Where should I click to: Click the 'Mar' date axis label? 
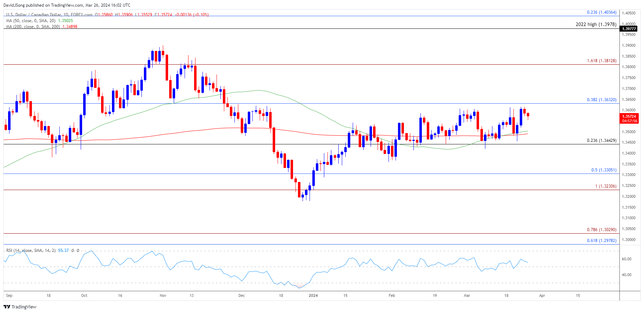467,295
